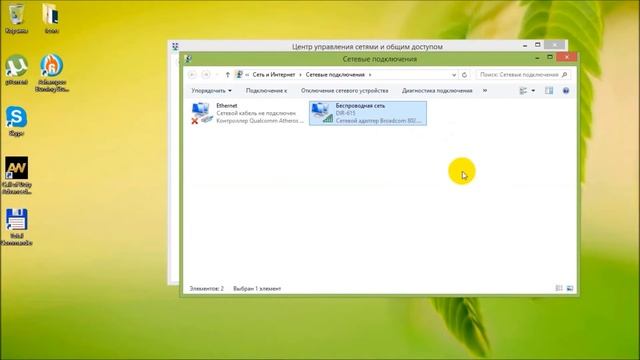This screenshot has height=360, width=640.
Task: Click Контроллер Qualcomm Atheros text
Action: pyautogui.click(x=260, y=121)
